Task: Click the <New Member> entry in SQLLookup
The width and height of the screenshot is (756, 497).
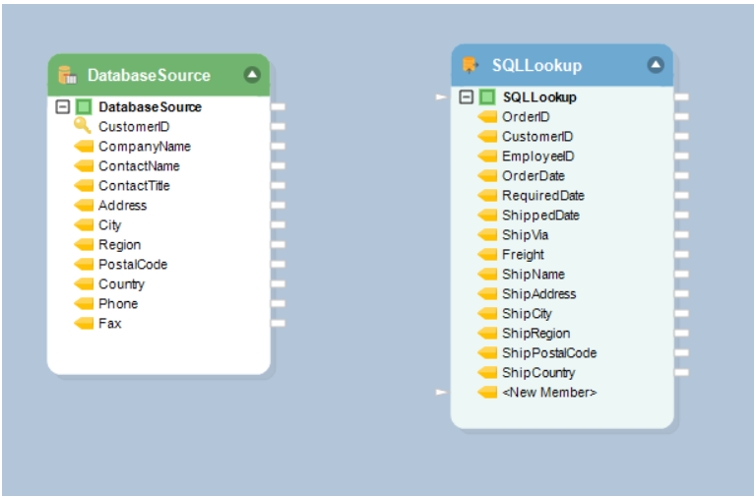Action: click(x=549, y=392)
